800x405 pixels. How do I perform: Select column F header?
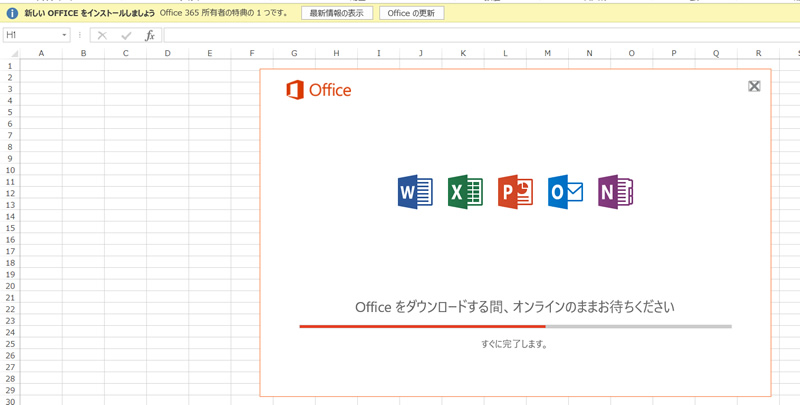pos(252,53)
